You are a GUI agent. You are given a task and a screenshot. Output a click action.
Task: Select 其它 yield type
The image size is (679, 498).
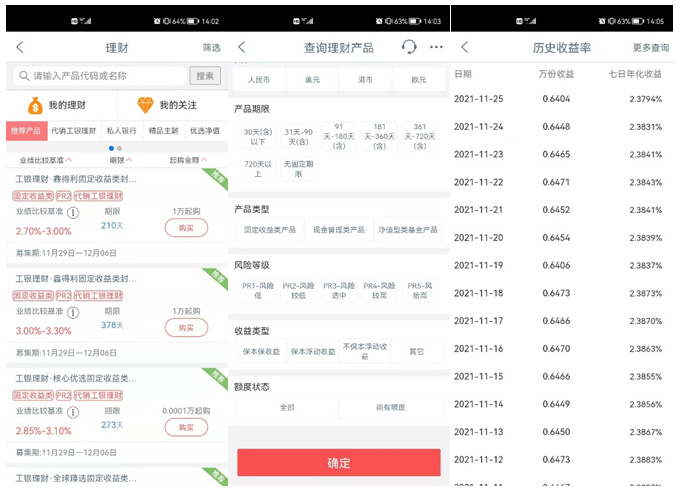[417, 351]
